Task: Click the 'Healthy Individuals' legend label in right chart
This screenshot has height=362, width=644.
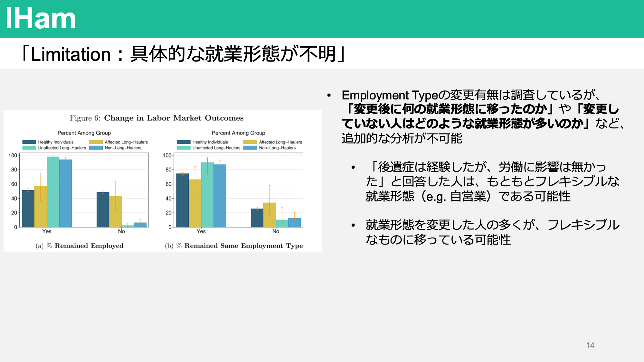Action: pyautogui.click(x=210, y=142)
